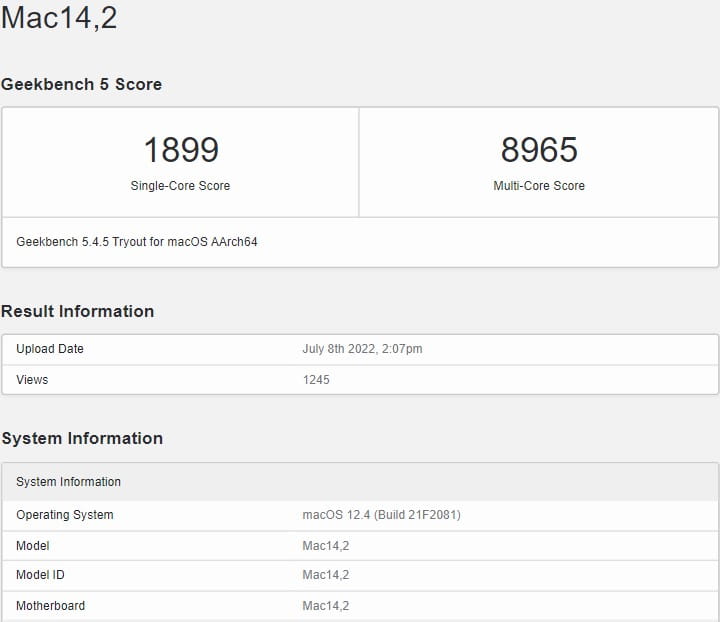Image resolution: width=720 pixels, height=622 pixels.
Task: Click the Operating System label
Action: pos(65,515)
